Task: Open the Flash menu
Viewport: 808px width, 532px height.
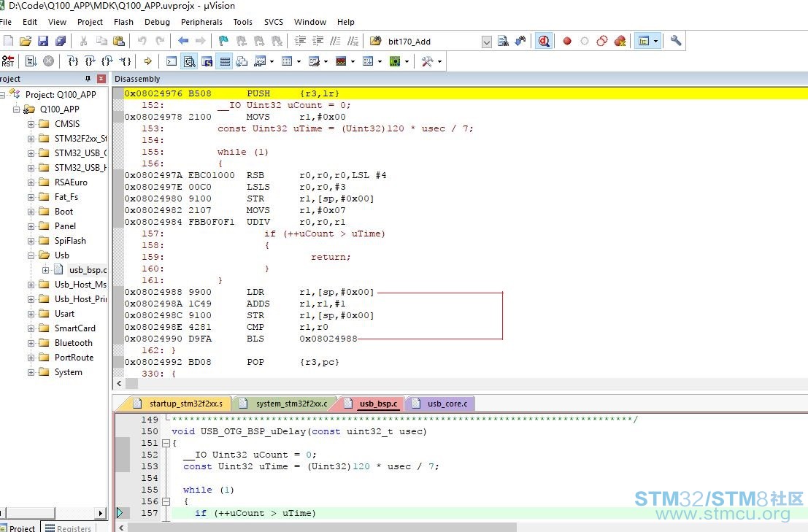Action: pyautogui.click(x=123, y=22)
